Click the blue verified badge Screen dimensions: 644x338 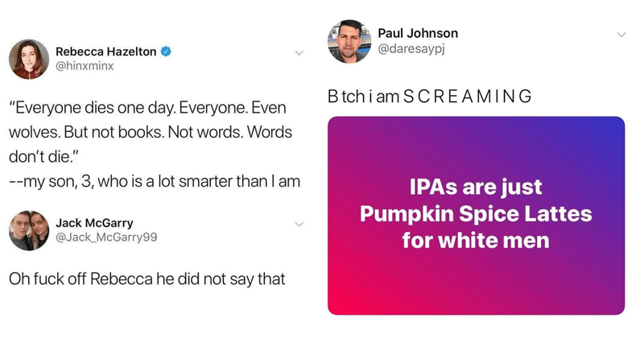point(167,52)
